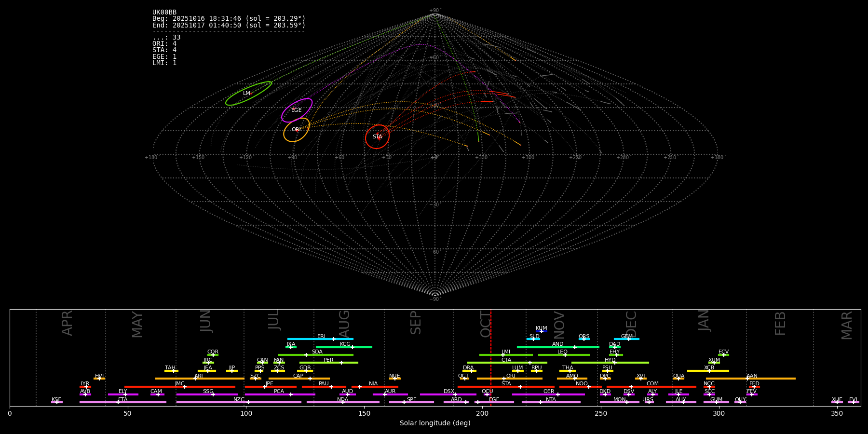Click the SPE pink shower bar
The image size is (868, 434).
click(411, 402)
